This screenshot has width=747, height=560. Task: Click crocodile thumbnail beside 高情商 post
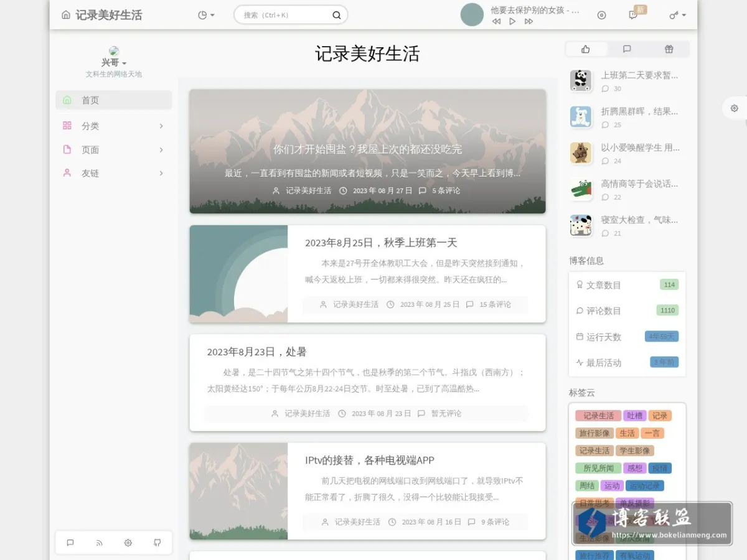pyautogui.click(x=581, y=189)
